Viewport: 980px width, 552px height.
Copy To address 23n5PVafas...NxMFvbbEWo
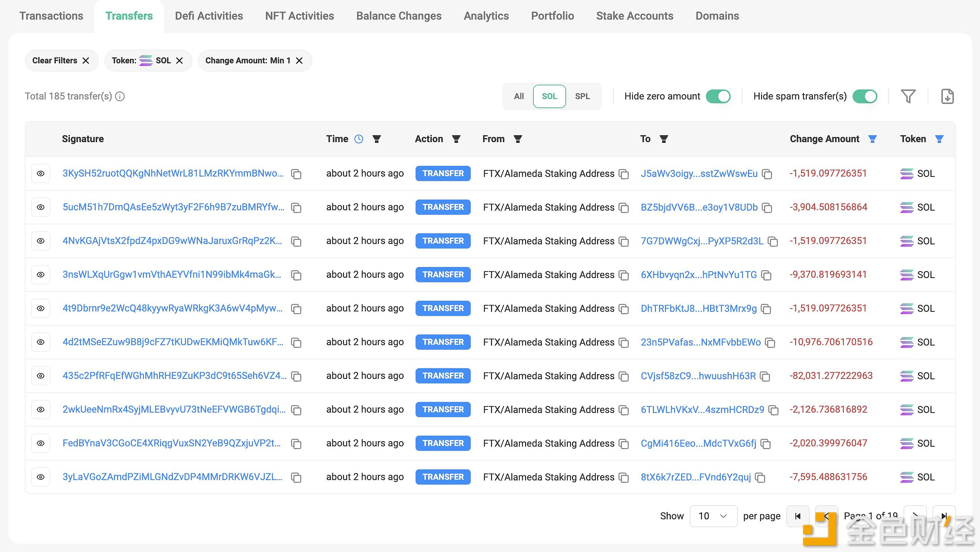tap(770, 342)
